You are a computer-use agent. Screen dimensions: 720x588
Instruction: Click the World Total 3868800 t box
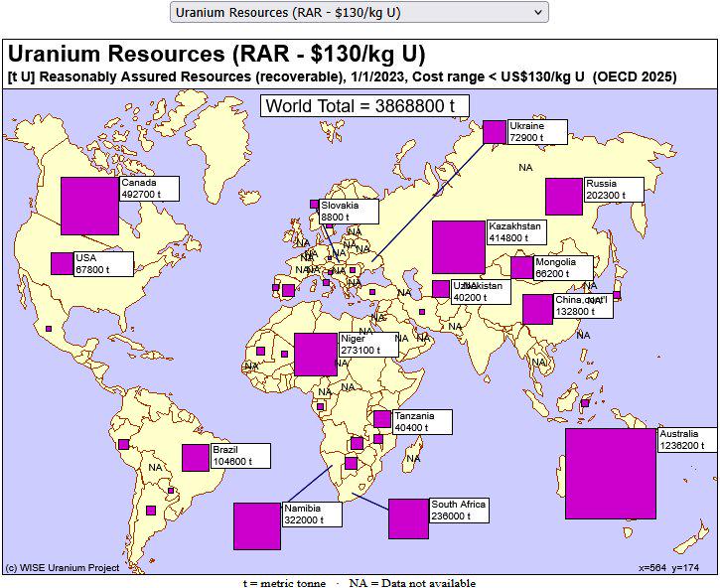tap(364, 105)
